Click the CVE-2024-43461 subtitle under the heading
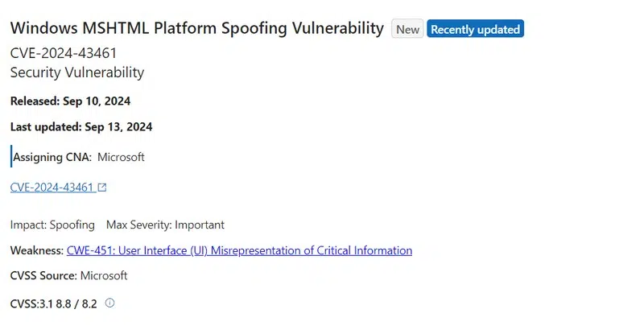The image size is (644, 326). tap(68, 54)
